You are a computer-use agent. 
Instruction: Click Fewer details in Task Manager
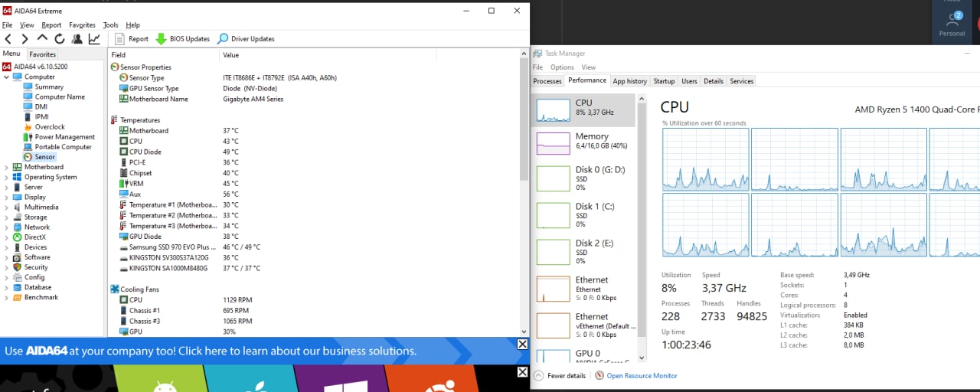pyautogui.click(x=560, y=376)
